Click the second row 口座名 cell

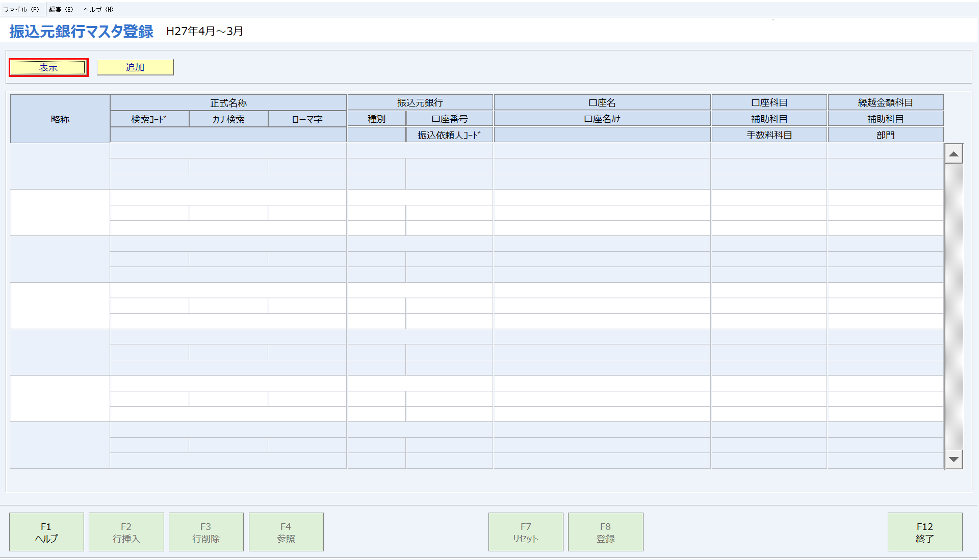click(602, 198)
